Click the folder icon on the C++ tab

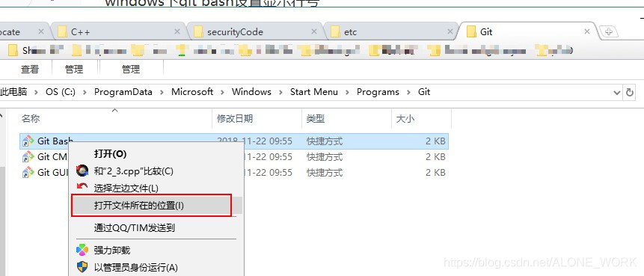62,31
